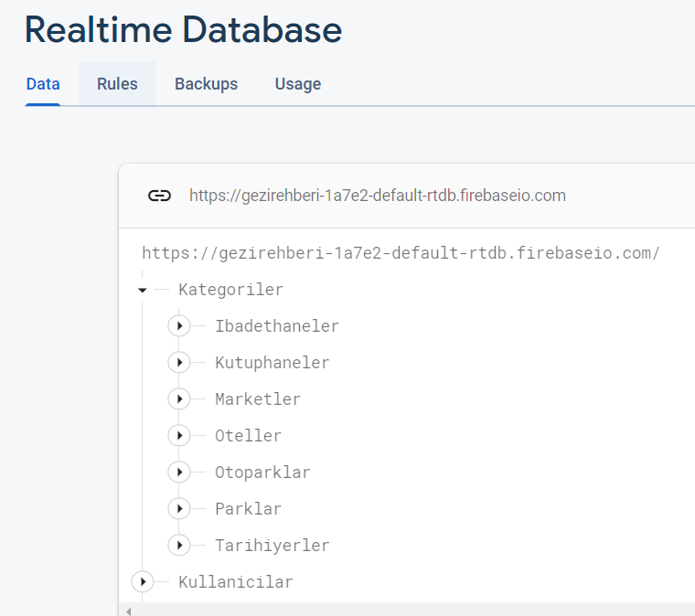Viewport: 695px width, 616px height.
Task: Select the Otoparklar key label
Action: [262, 473]
